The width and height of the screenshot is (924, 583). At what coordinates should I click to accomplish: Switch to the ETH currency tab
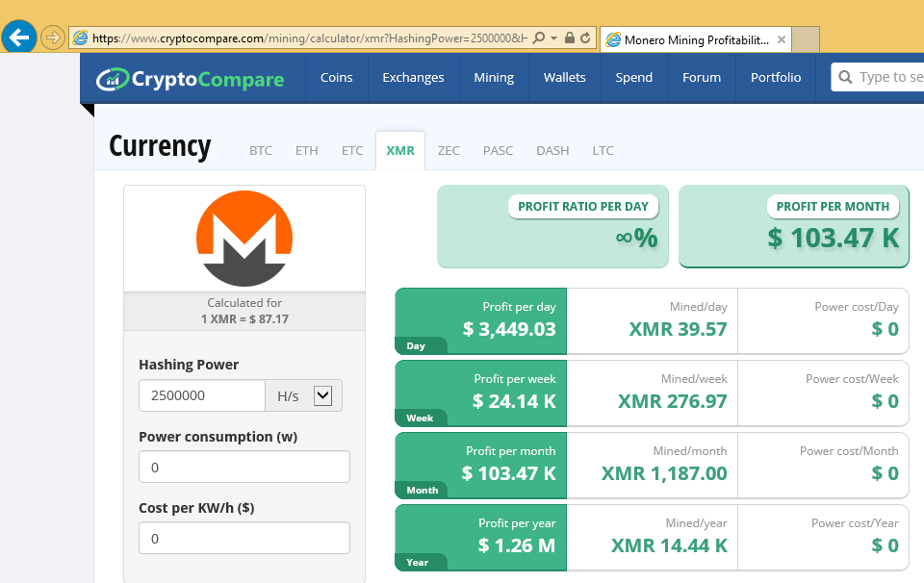coord(306,150)
